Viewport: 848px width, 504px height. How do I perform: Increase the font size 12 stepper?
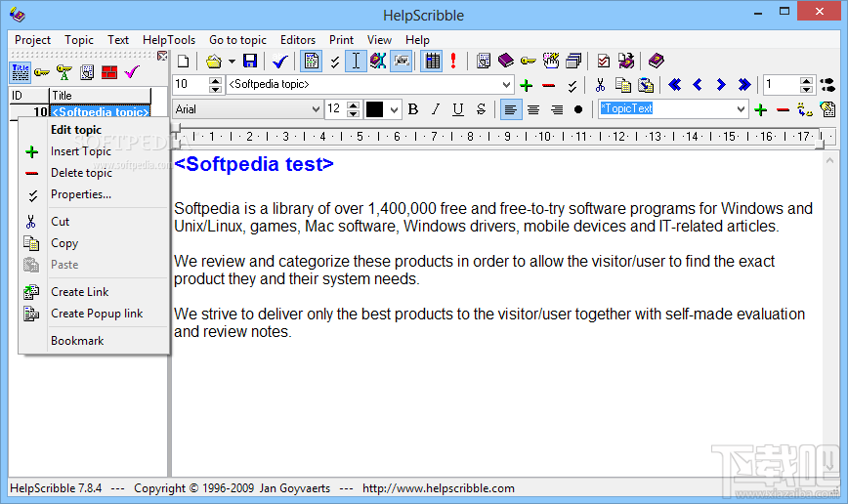tap(353, 105)
